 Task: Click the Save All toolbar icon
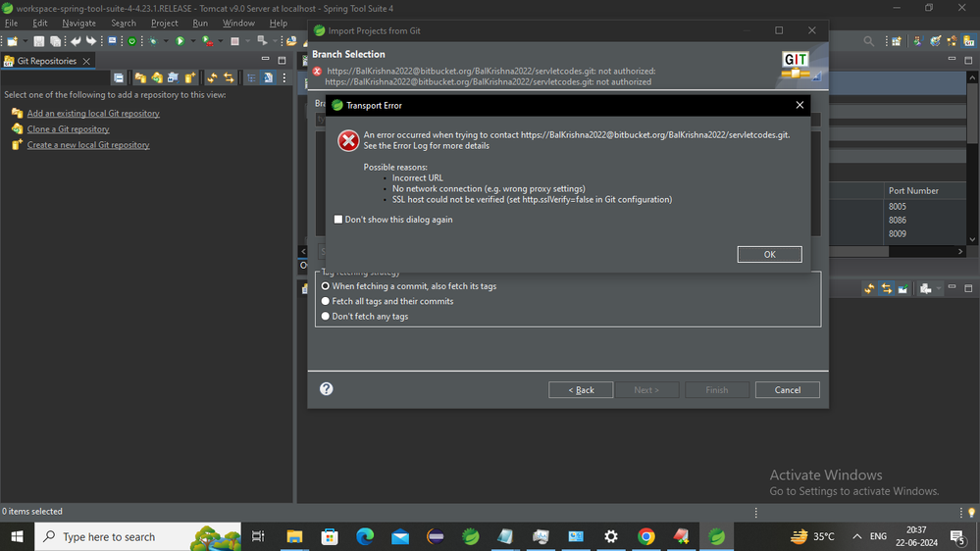click(x=56, y=41)
